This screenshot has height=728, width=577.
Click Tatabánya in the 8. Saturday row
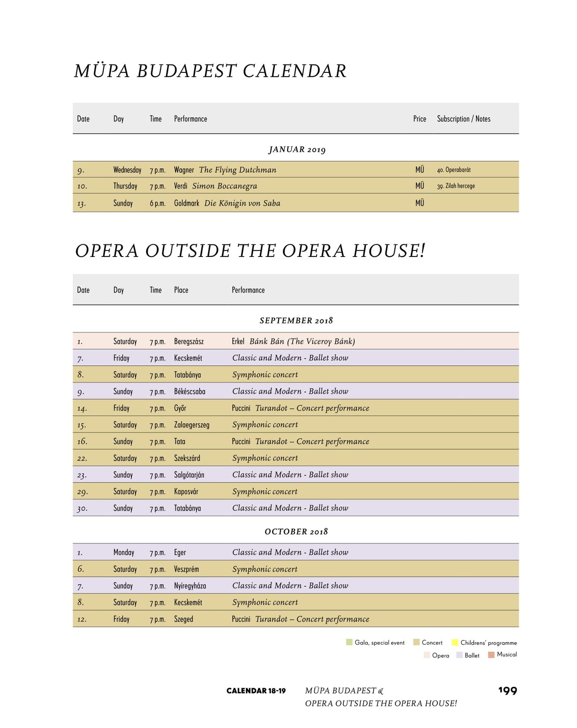[x=188, y=375]
